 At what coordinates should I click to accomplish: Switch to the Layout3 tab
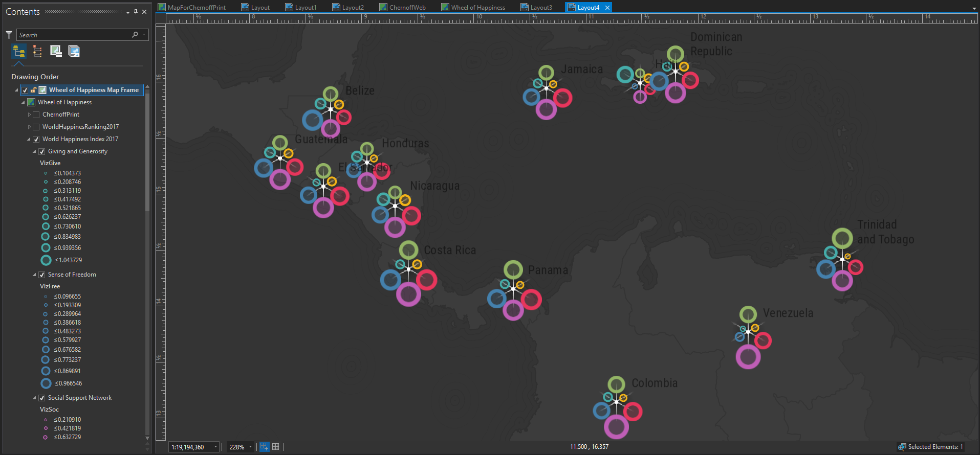pyautogui.click(x=536, y=8)
